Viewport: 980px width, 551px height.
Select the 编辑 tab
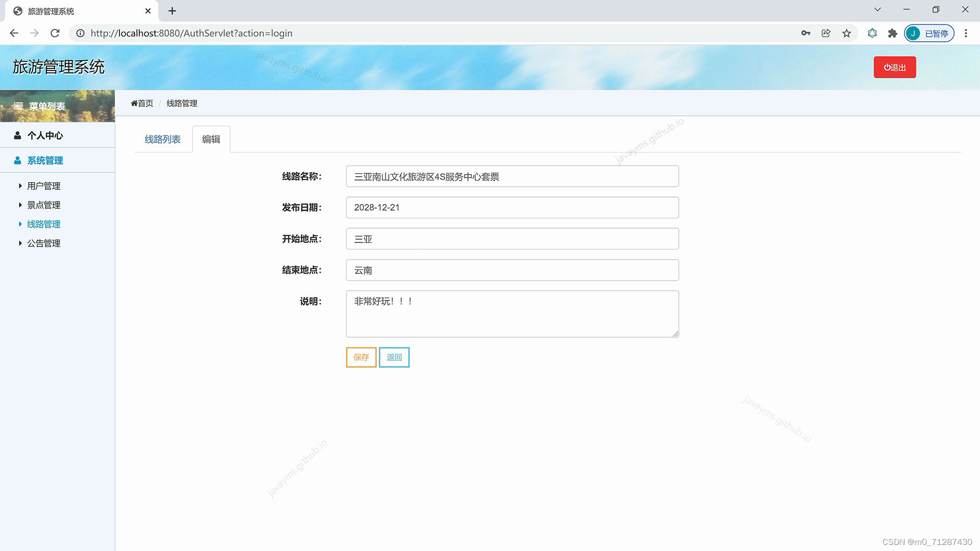(211, 139)
